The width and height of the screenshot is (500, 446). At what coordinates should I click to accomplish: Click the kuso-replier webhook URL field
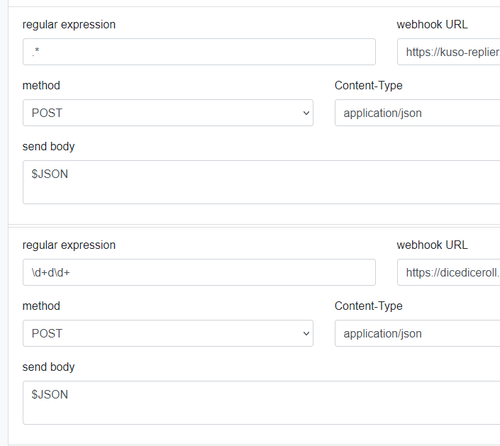[448, 52]
